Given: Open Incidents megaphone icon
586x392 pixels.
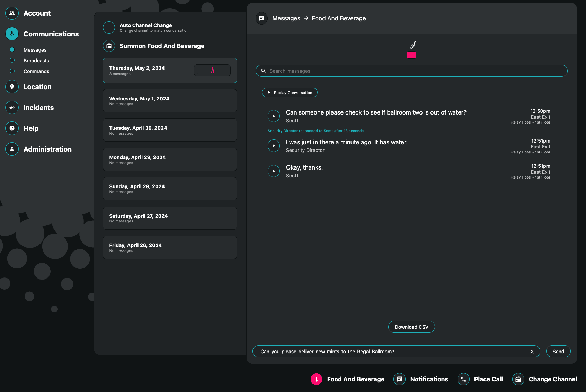Looking at the screenshot, I should click(x=12, y=108).
